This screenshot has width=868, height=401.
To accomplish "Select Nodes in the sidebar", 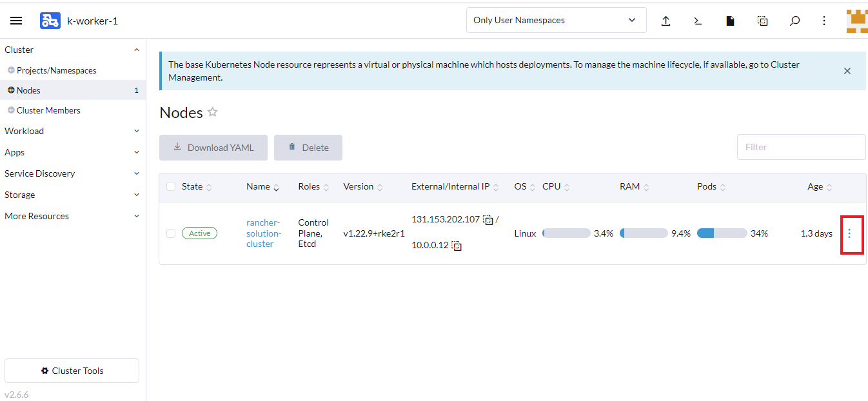I will tap(73, 90).
